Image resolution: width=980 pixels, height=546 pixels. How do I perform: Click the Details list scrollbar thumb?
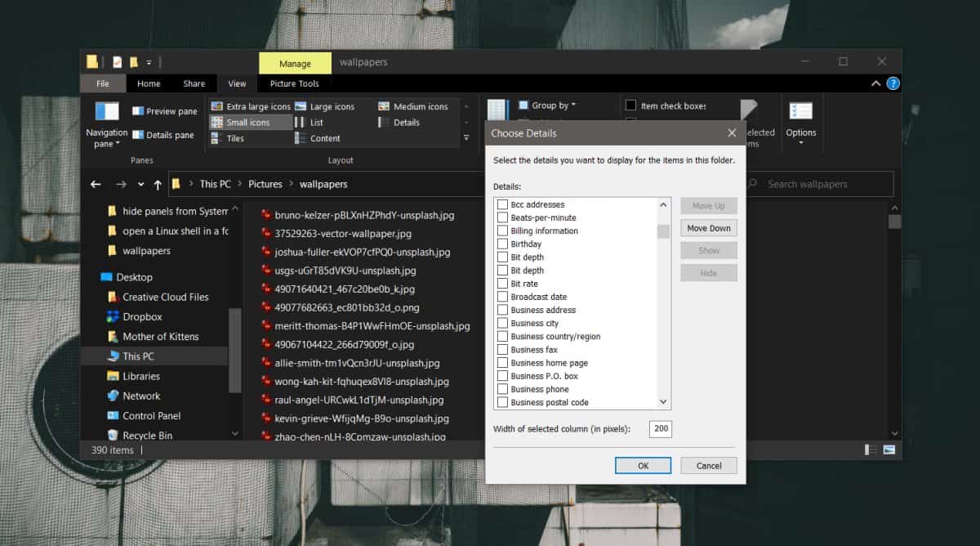(663, 230)
